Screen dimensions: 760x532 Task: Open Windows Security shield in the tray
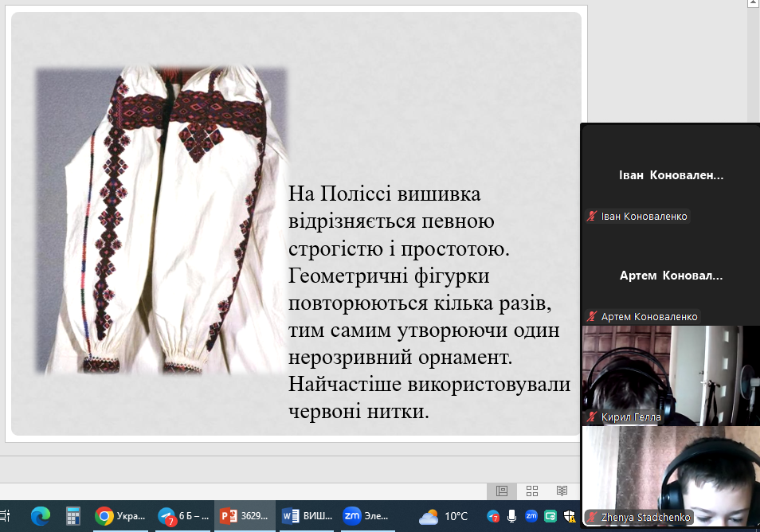coord(570,517)
